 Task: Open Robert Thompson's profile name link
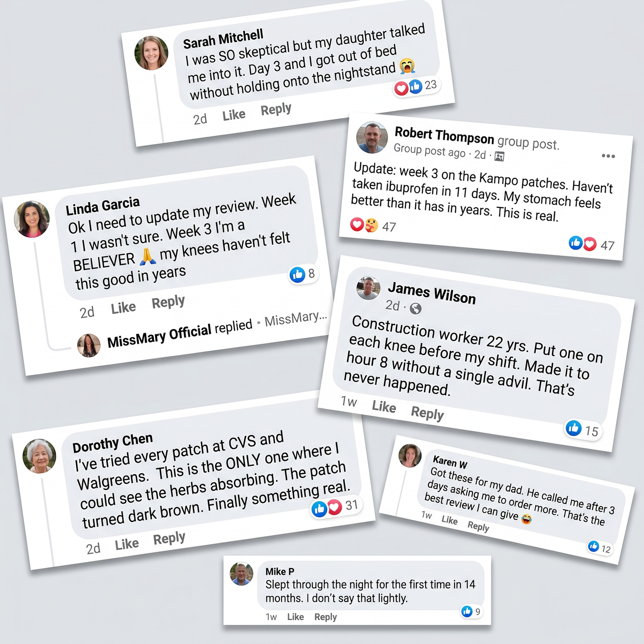(444, 135)
